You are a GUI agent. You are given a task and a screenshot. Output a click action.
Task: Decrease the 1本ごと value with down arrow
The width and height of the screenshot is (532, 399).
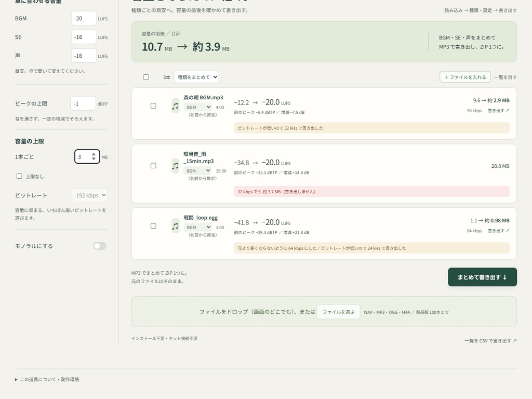[x=94, y=159]
